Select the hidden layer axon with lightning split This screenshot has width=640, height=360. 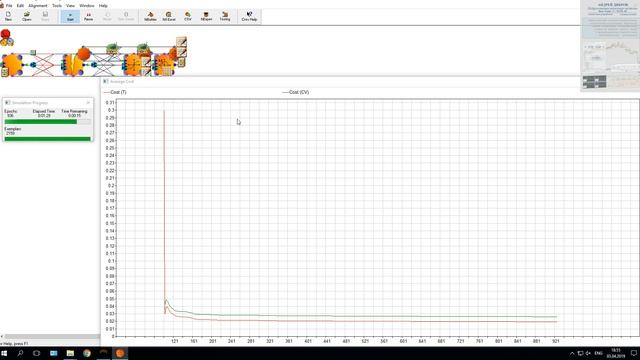tap(73, 64)
